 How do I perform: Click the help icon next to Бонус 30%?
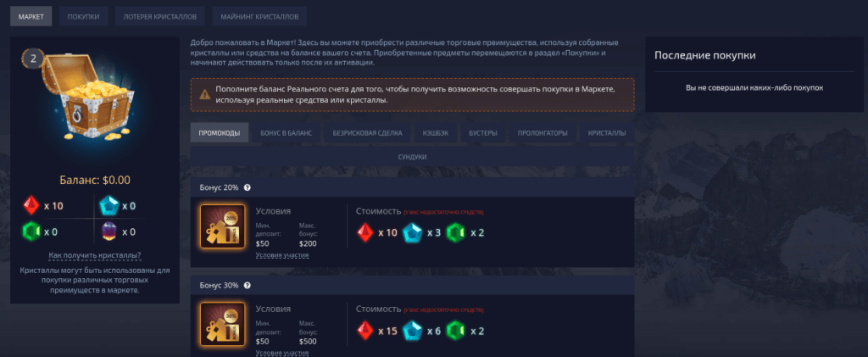click(x=248, y=284)
